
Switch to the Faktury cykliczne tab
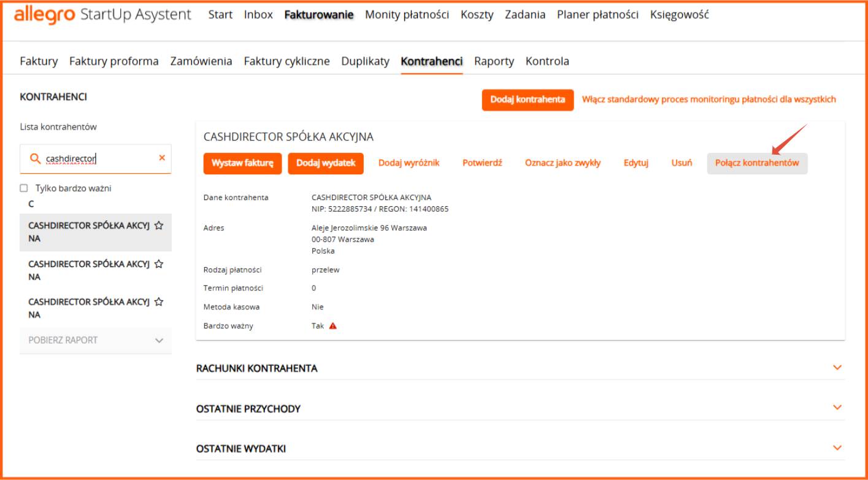[286, 61]
